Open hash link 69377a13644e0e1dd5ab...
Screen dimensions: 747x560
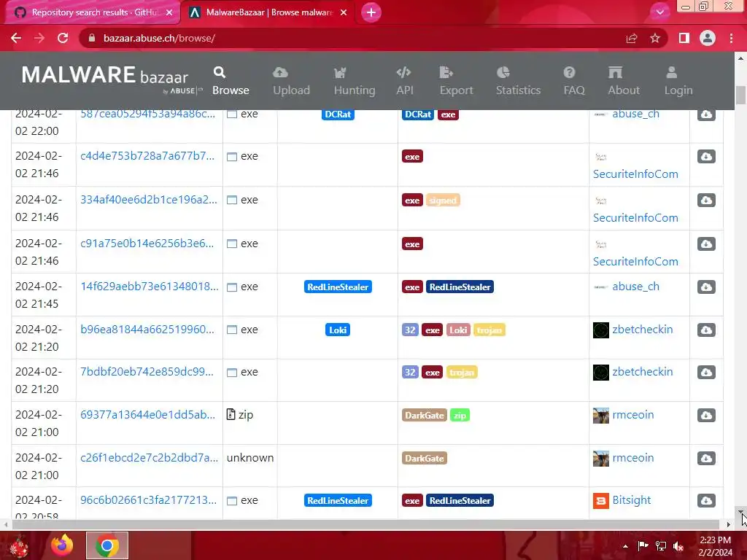pyautogui.click(x=147, y=414)
